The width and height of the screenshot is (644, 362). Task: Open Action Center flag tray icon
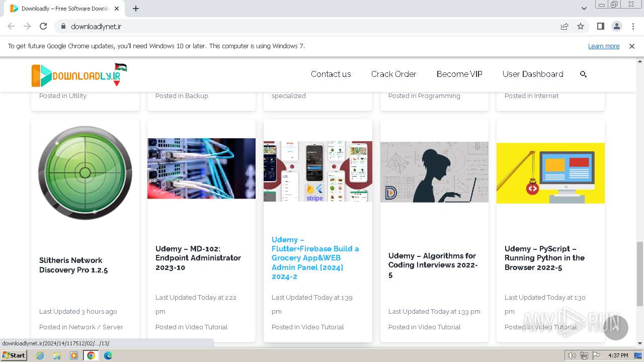tap(596, 355)
